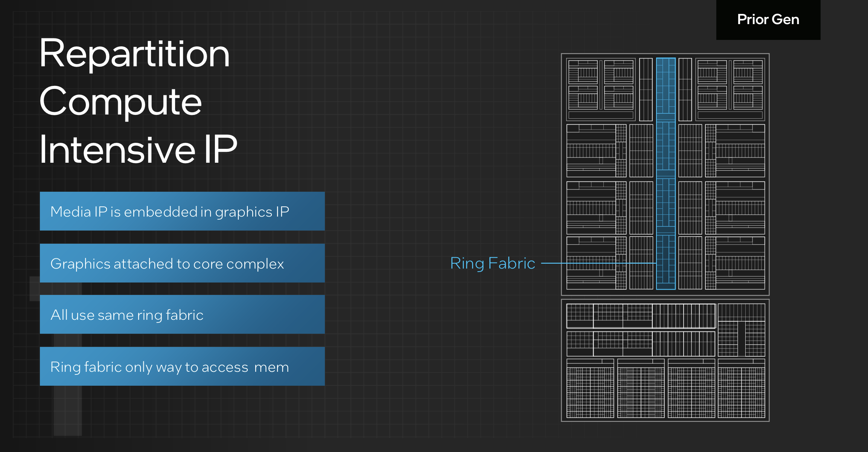Screen dimensions: 868x452
Task: Click the Prior Gen badge
Action: point(768,19)
